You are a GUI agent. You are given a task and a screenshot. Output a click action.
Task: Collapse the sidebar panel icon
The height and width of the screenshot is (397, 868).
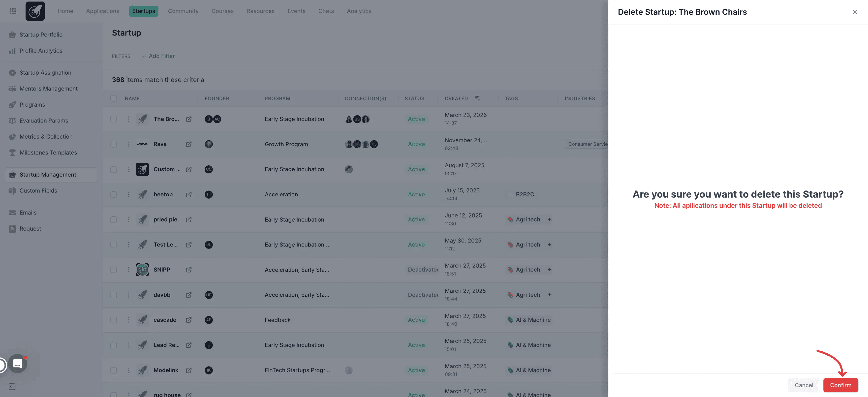(12, 387)
